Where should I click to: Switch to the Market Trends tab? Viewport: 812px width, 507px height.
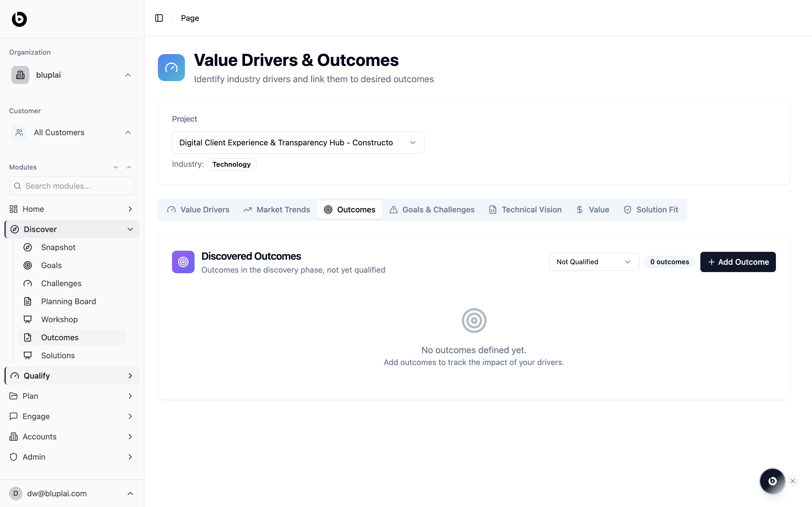pos(277,210)
